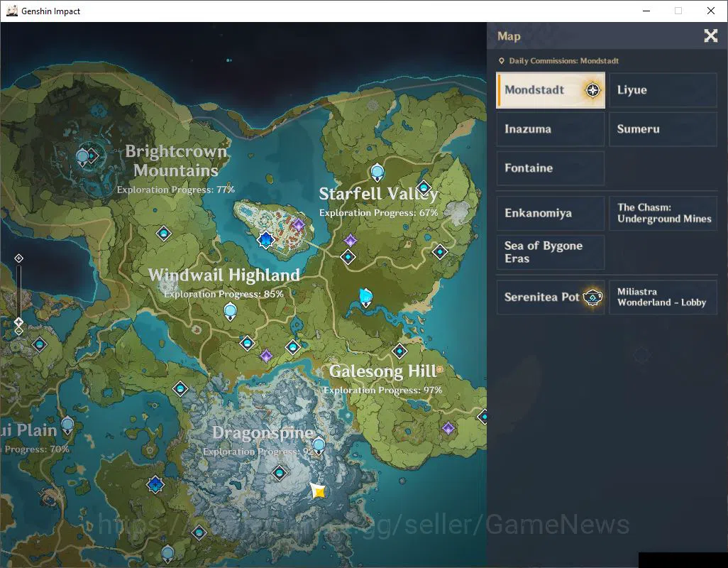The image size is (728, 568).
Task: Open the Daily Commissions: Mondstadt link
Action: [x=558, y=61]
